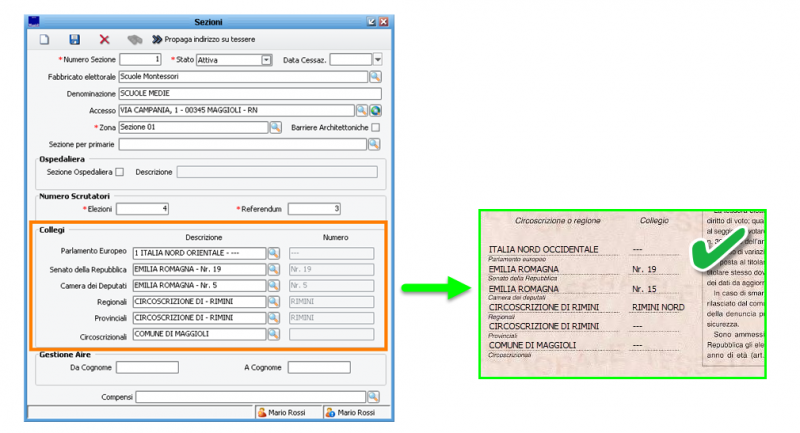Click the Ospedaliera Descrizione field

[277, 172]
